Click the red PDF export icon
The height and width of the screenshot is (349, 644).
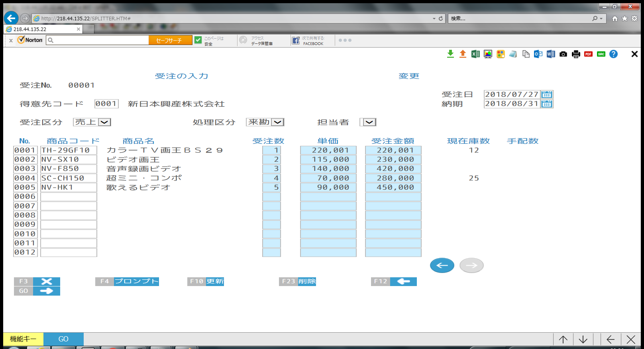(x=588, y=54)
